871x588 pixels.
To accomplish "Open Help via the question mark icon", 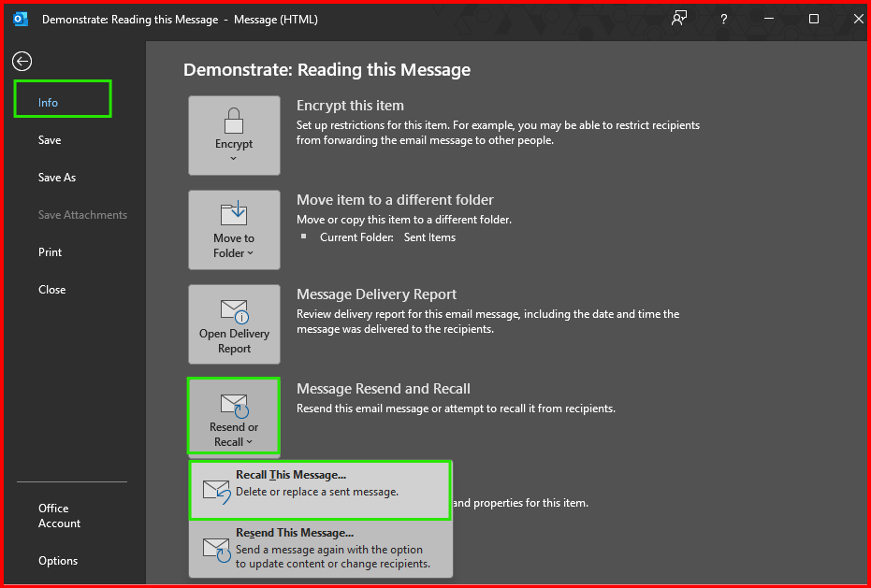I will click(x=723, y=19).
